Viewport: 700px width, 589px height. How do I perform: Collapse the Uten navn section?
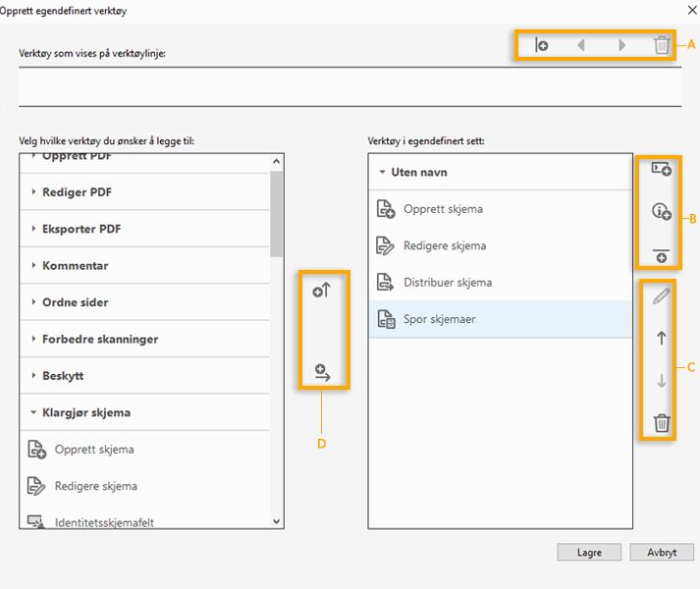point(382,172)
